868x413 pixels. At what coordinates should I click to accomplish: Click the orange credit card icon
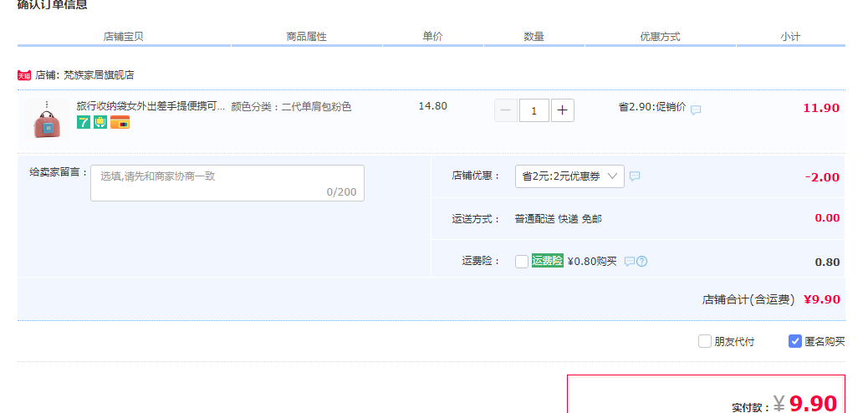(120, 122)
